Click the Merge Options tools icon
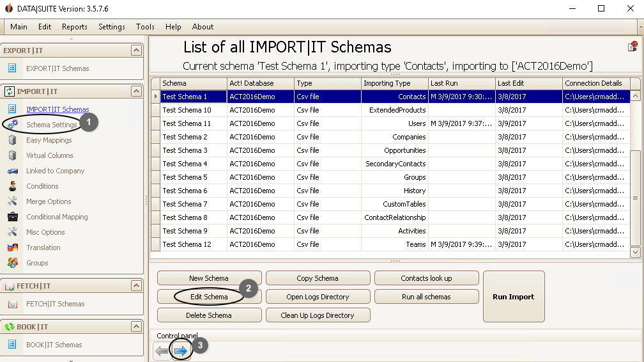The width and height of the screenshot is (644, 362). (13, 201)
